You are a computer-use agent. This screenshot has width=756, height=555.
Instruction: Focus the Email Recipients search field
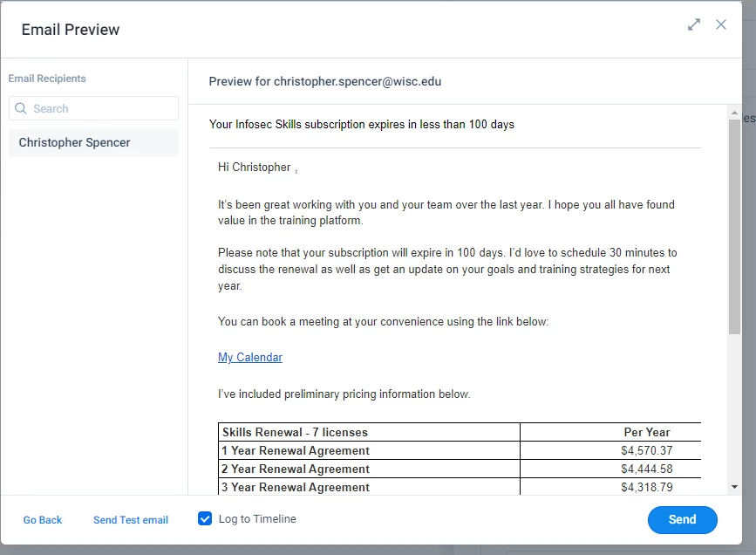[93, 108]
